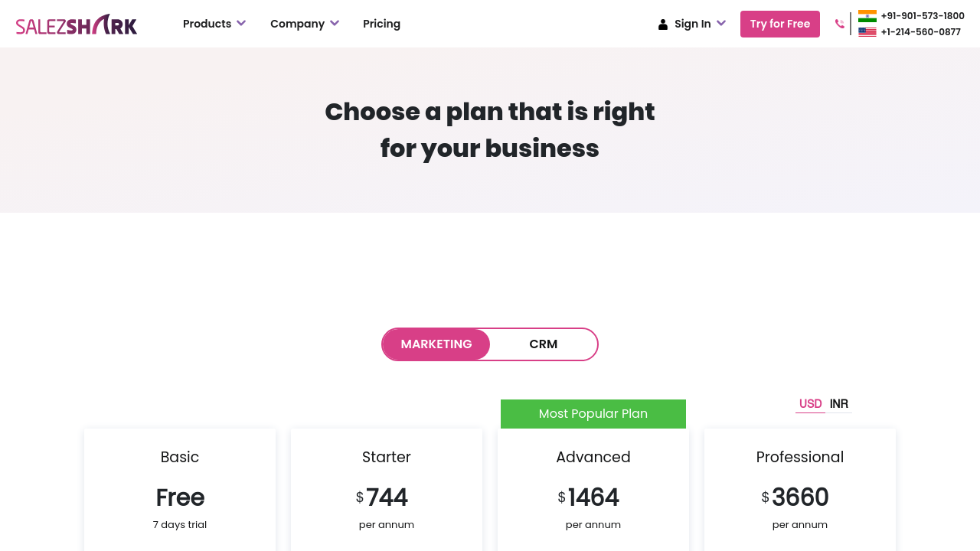980x551 pixels.
Task: Select the Starter $744 plan card
Action: [x=387, y=490]
